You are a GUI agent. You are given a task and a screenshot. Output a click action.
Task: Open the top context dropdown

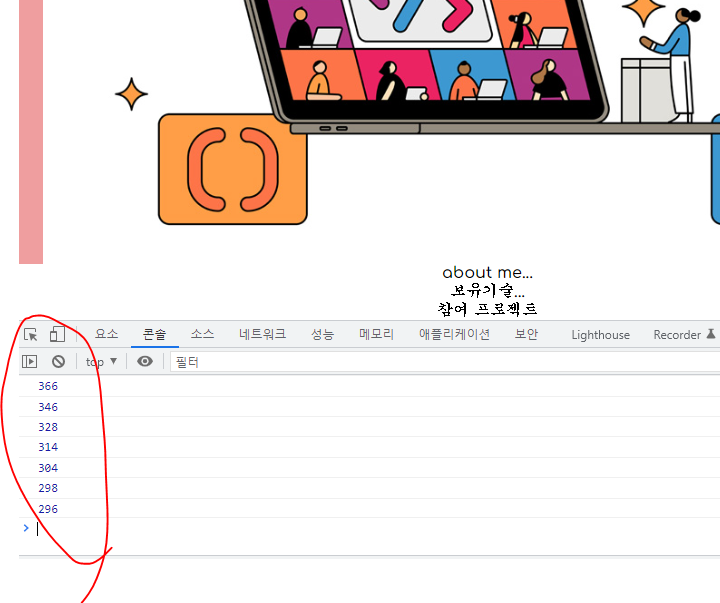[x=101, y=362]
